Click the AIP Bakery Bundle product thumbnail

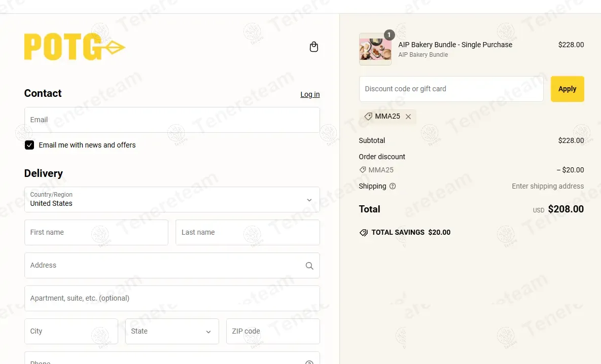tap(375, 49)
